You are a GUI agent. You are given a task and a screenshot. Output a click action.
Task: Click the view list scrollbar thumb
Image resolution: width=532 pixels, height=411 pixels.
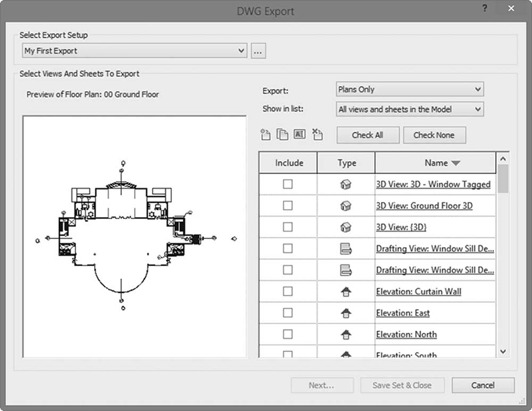pos(503,179)
